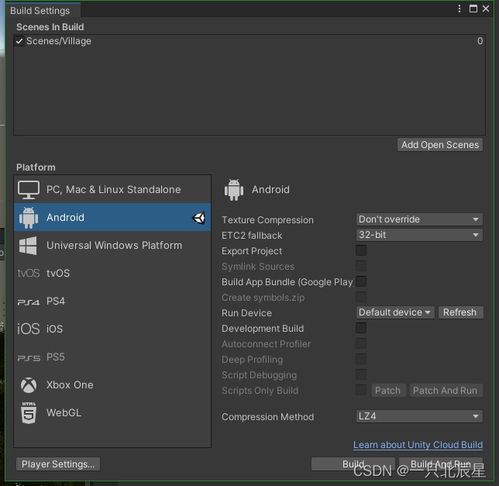The height and width of the screenshot is (486, 499).
Task: Open Run Device Default device dropdown
Action: click(395, 313)
